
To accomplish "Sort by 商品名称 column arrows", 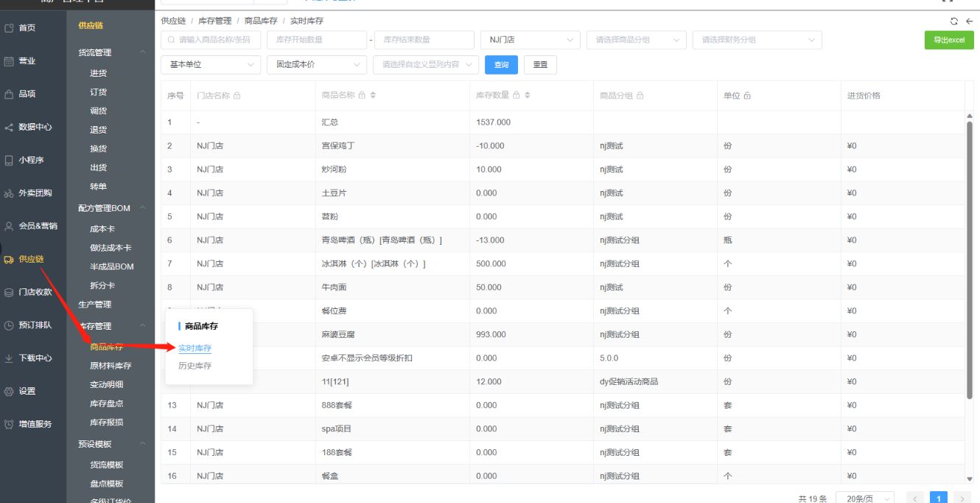I will [373, 95].
